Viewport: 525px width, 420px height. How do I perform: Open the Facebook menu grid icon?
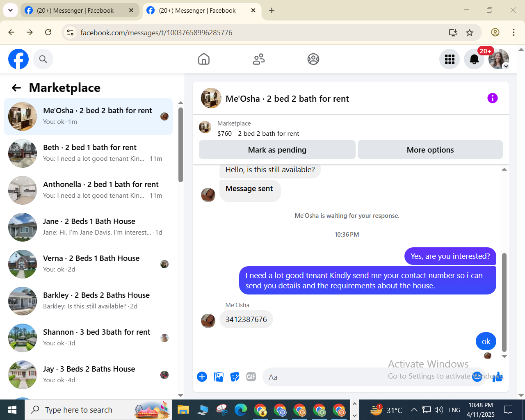[x=450, y=59]
